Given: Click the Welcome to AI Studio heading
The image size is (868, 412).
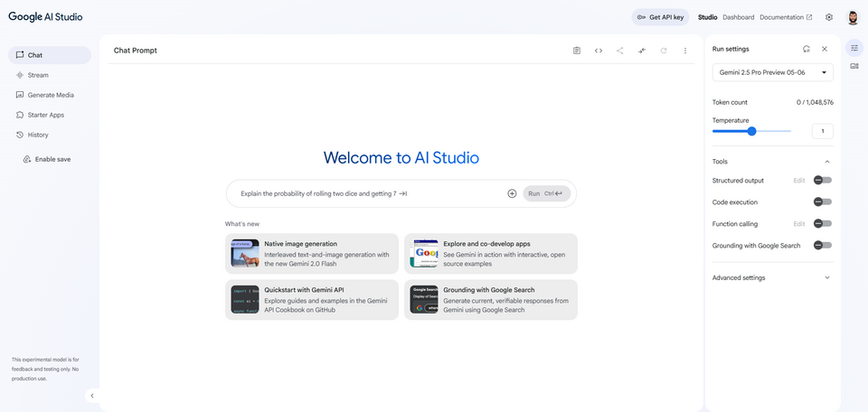Looking at the screenshot, I should pos(401,157).
